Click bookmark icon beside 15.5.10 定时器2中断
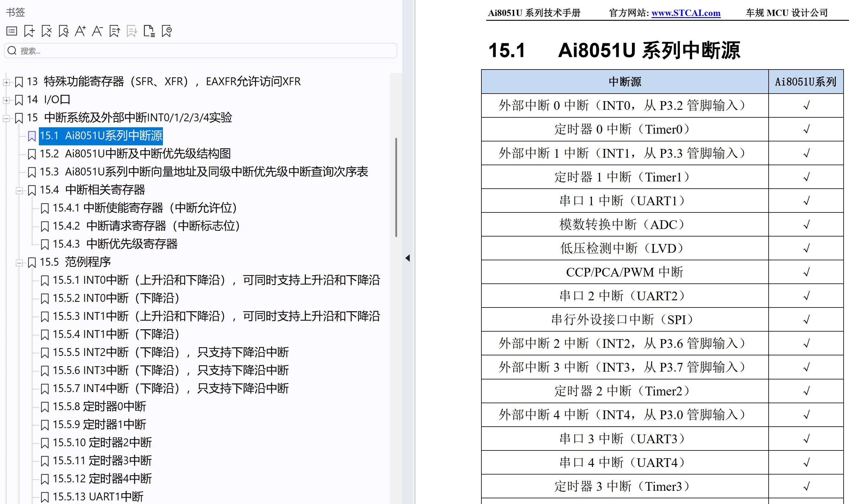This screenshot has width=849, height=504. [x=45, y=443]
